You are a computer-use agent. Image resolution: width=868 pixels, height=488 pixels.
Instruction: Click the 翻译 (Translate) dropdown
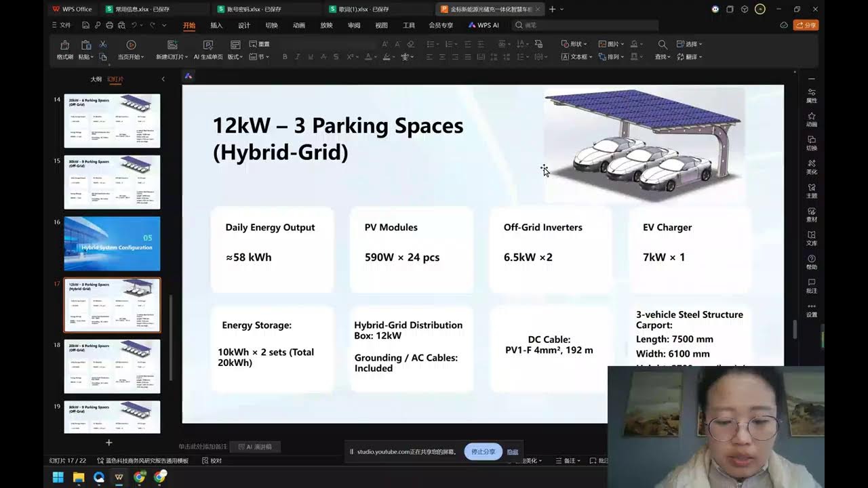tap(690, 57)
